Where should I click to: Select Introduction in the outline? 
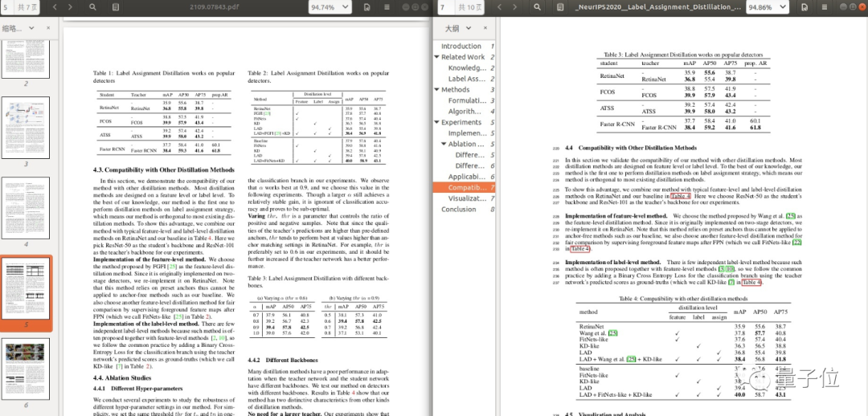point(461,47)
